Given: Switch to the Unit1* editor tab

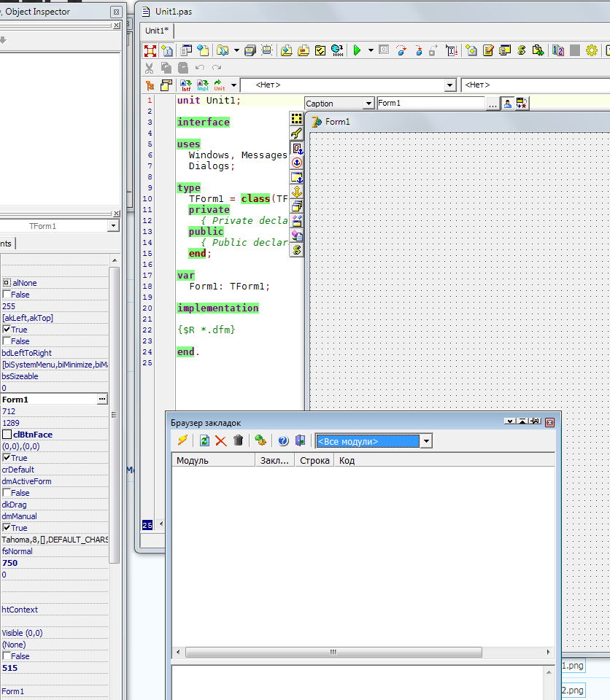Looking at the screenshot, I should click(156, 30).
